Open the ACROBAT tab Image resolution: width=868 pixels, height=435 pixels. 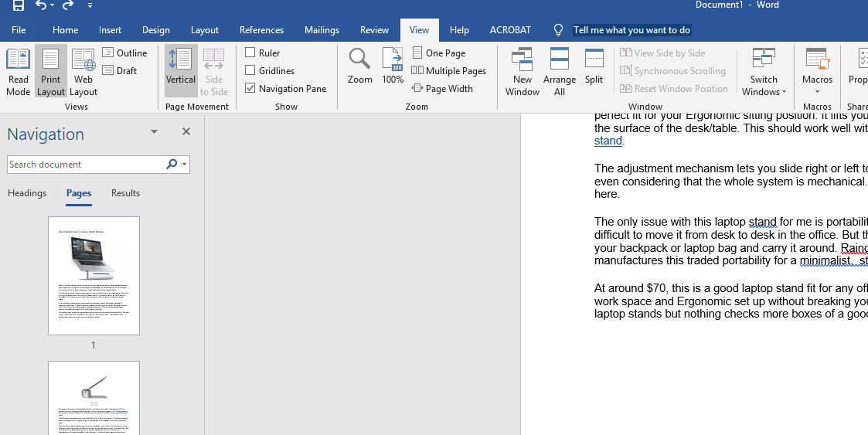click(510, 30)
